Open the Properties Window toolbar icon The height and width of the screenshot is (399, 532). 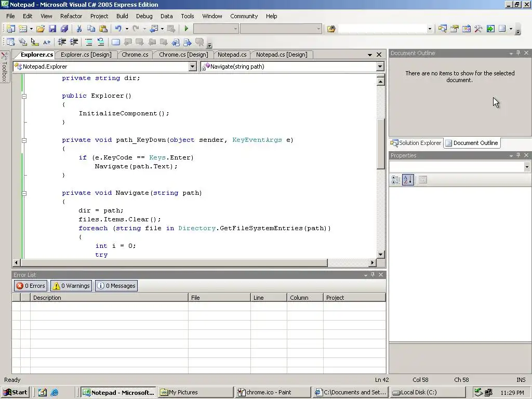coord(454,29)
